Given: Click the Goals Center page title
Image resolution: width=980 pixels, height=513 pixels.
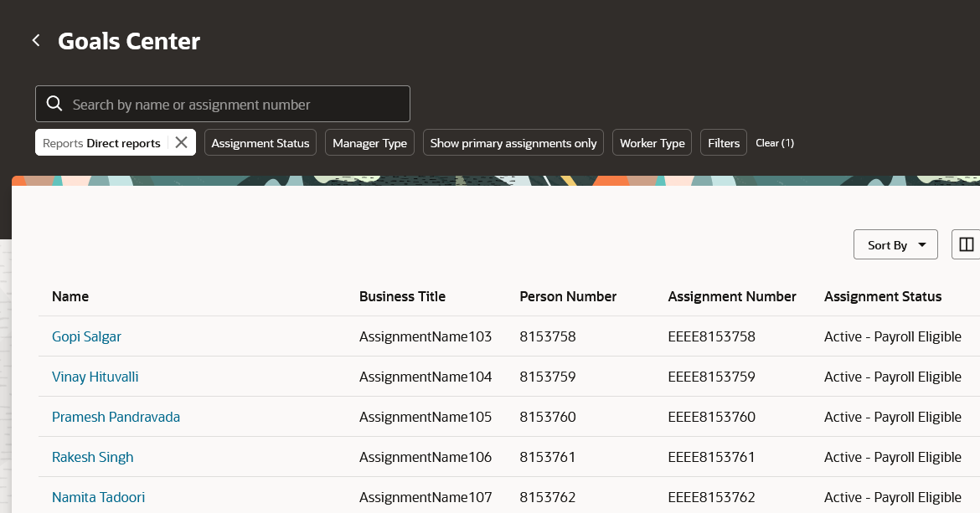Looking at the screenshot, I should 129,41.
